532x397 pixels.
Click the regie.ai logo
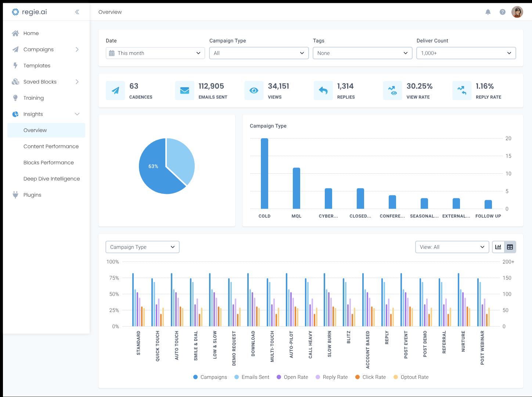pyautogui.click(x=29, y=12)
